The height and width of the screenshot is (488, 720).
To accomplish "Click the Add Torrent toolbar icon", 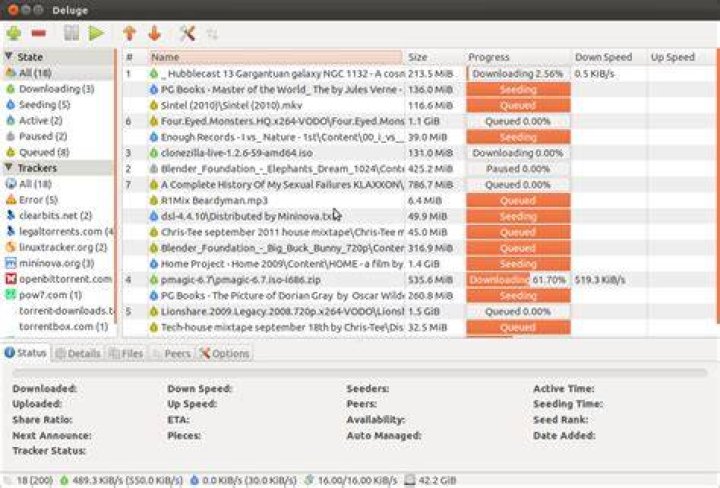I will tap(14, 33).
